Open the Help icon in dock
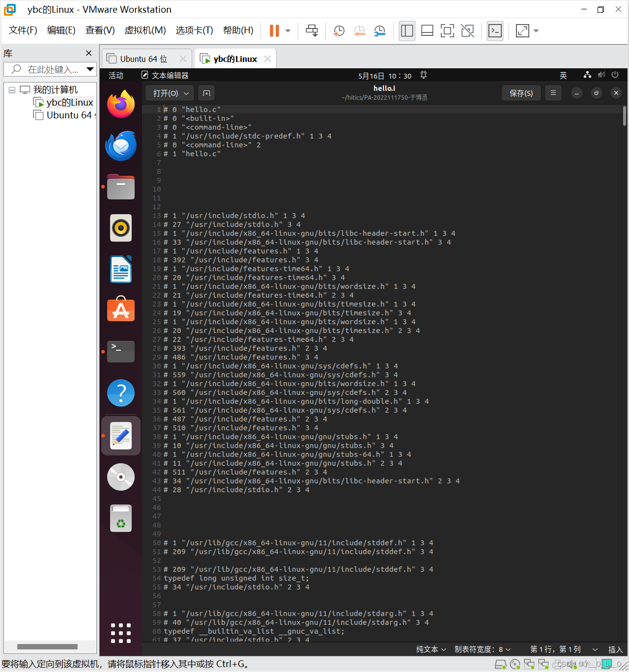The width and height of the screenshot is (629, 672). 121,393
